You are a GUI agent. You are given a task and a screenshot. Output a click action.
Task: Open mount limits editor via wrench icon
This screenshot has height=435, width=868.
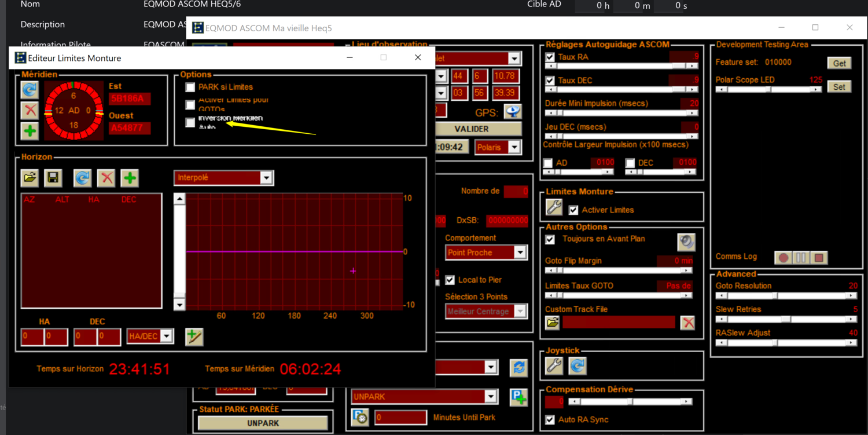[554, 207]
